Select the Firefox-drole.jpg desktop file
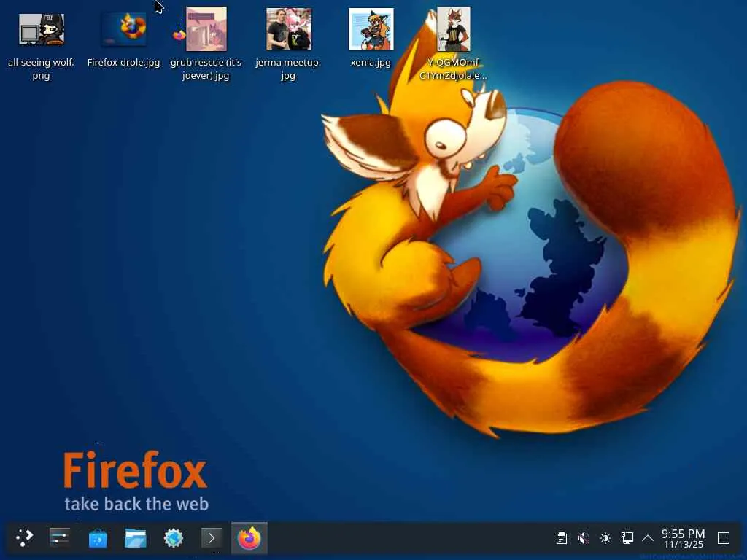 [x=123, y=40]
